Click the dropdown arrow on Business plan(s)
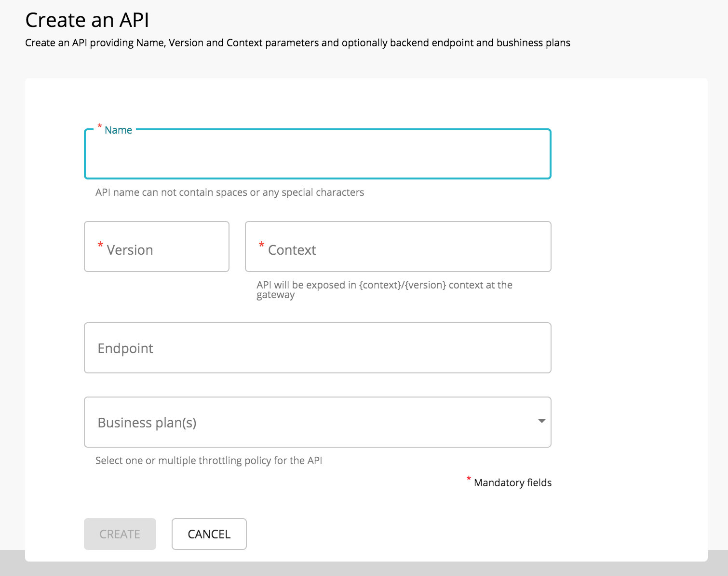The height and width of the screenshot is (576, 728). [x=541, y=422]
